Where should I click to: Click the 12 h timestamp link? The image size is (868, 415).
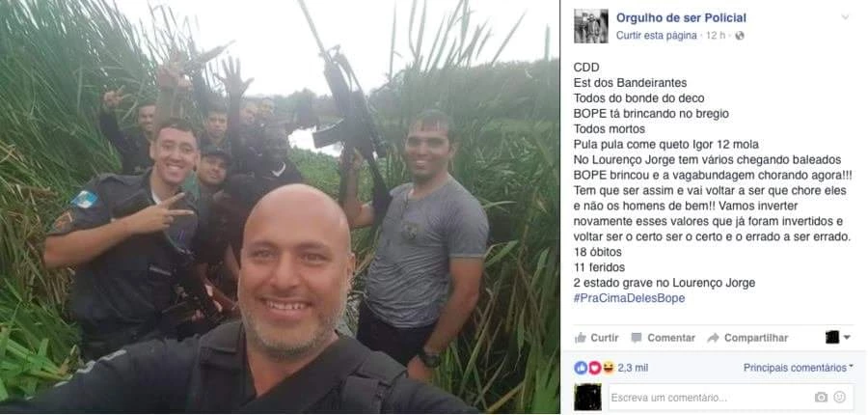(716, 36)
